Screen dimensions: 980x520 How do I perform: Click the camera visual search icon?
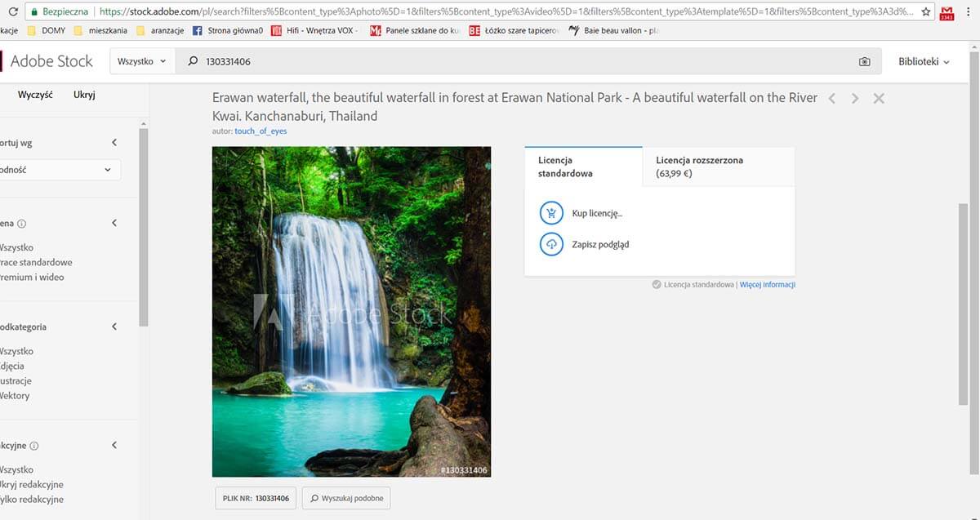pos(864,61)
